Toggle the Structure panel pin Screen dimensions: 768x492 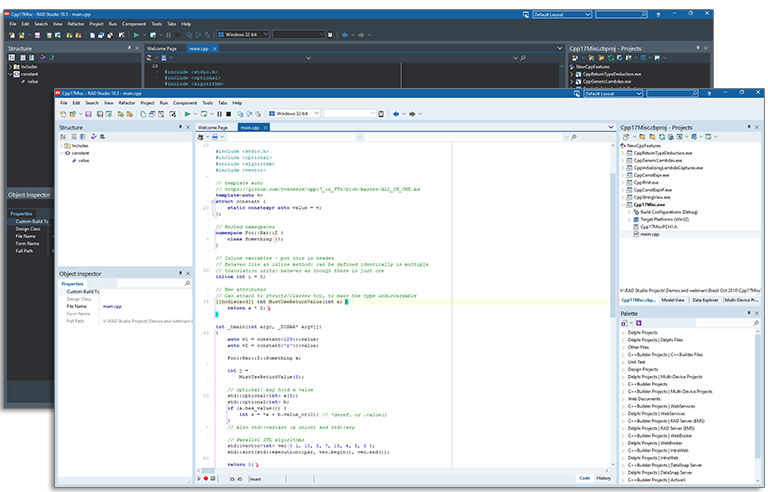coord(180,128)
